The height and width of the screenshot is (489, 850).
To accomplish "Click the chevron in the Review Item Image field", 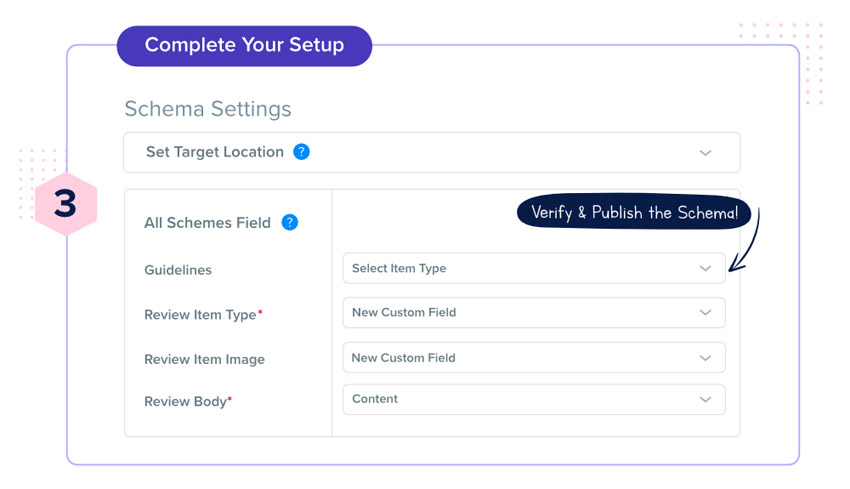I will click(x=705, y=358).
